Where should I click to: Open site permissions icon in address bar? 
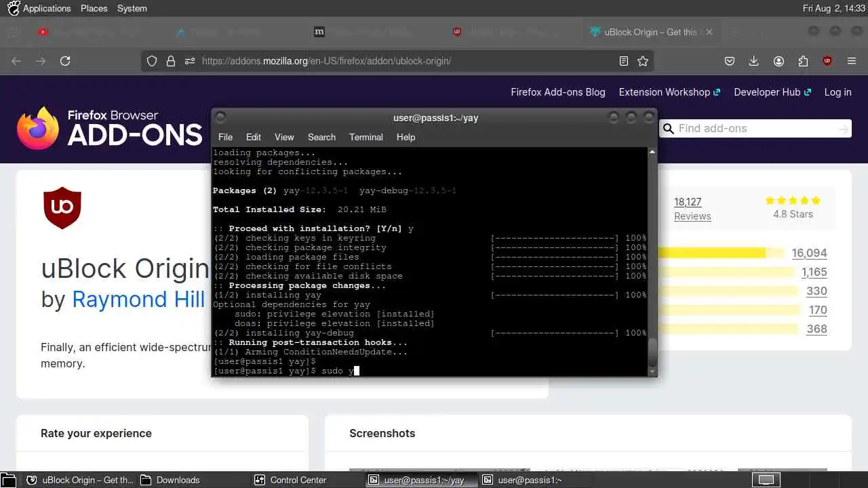190,61
